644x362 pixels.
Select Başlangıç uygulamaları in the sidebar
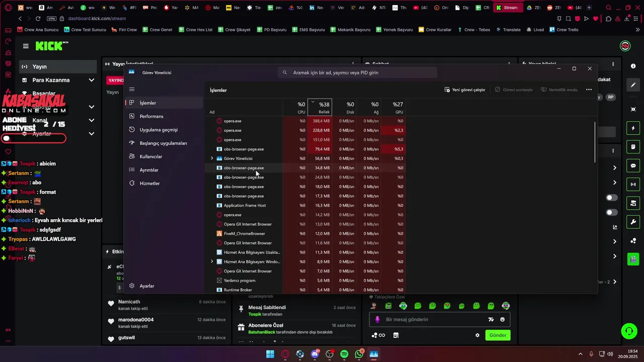tap(164, 143)
